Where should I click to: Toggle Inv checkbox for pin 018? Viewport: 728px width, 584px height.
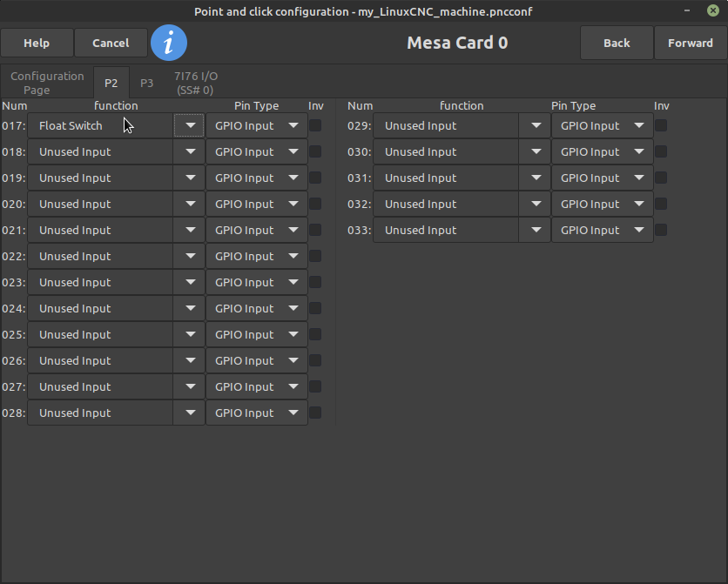tap(315, 151)
